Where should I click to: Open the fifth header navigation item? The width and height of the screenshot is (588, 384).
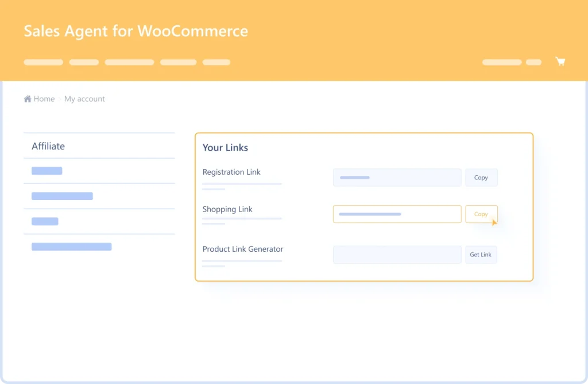pyautogui.click(x=216, y=62)
